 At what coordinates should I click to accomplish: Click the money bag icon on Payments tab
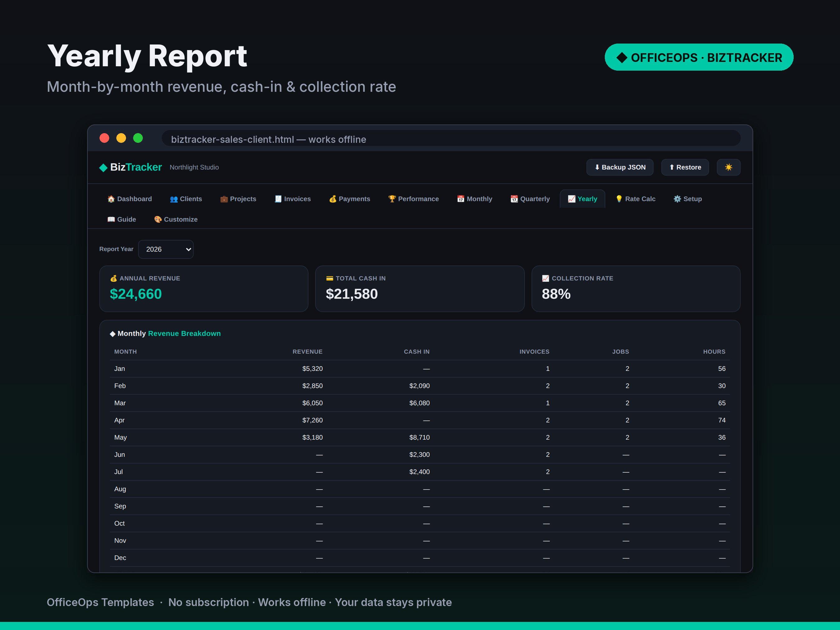(333, 199)
